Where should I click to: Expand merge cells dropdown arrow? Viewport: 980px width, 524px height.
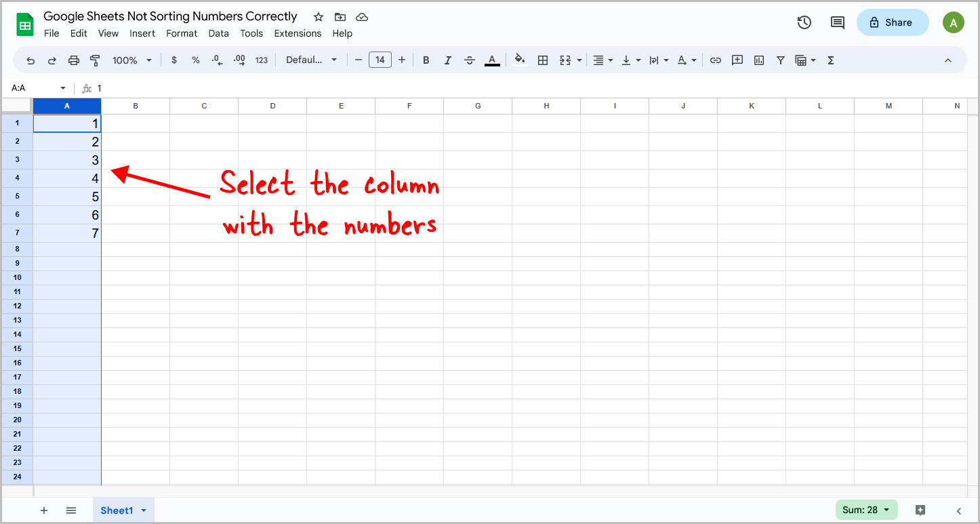pyautogui.click(x=579, y=60)
